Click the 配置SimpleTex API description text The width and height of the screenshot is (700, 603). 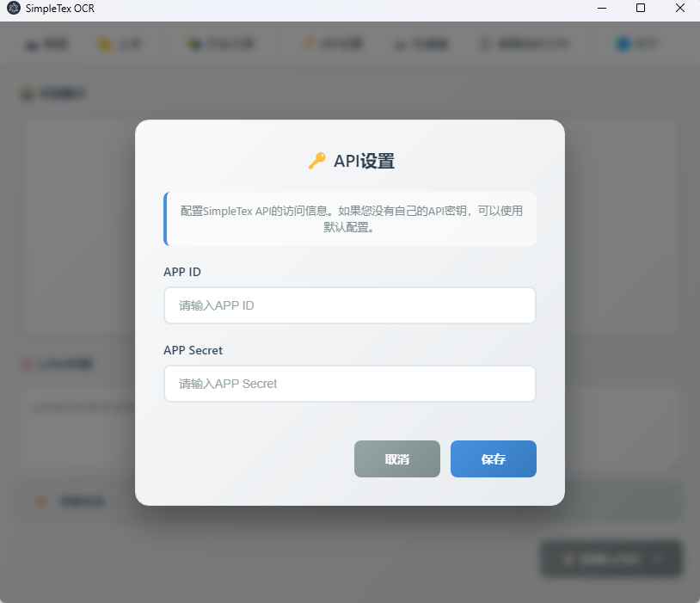[x=352, y=218]
